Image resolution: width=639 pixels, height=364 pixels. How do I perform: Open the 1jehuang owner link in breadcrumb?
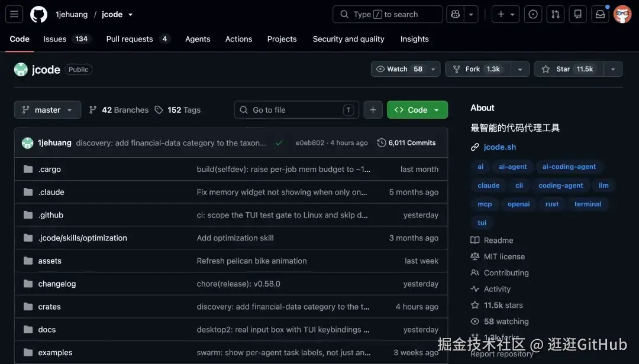click(x=72, y=14)
